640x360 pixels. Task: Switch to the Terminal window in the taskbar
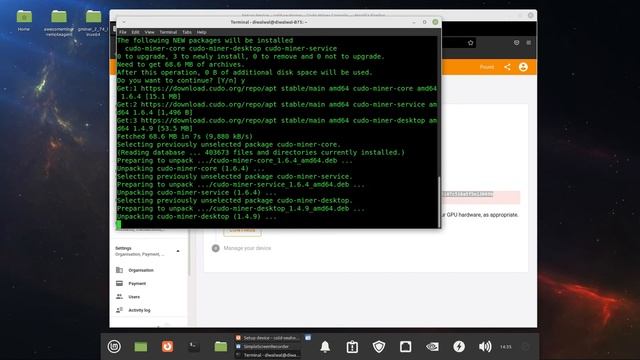(268, 355)
